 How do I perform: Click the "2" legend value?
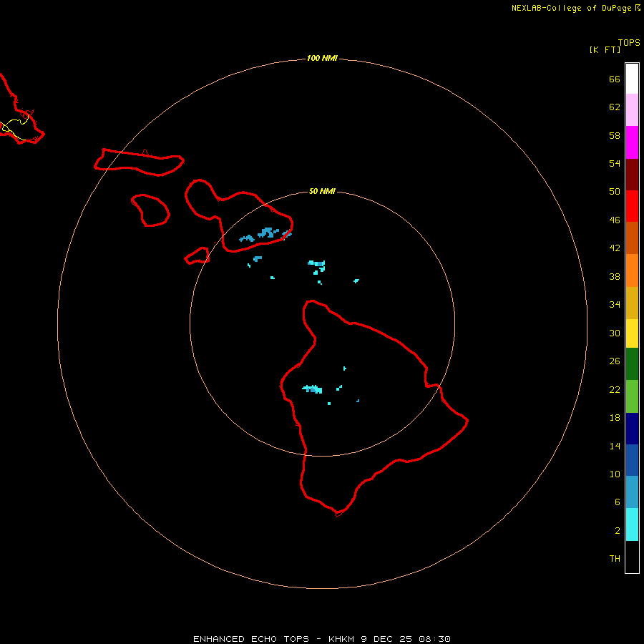618,531
